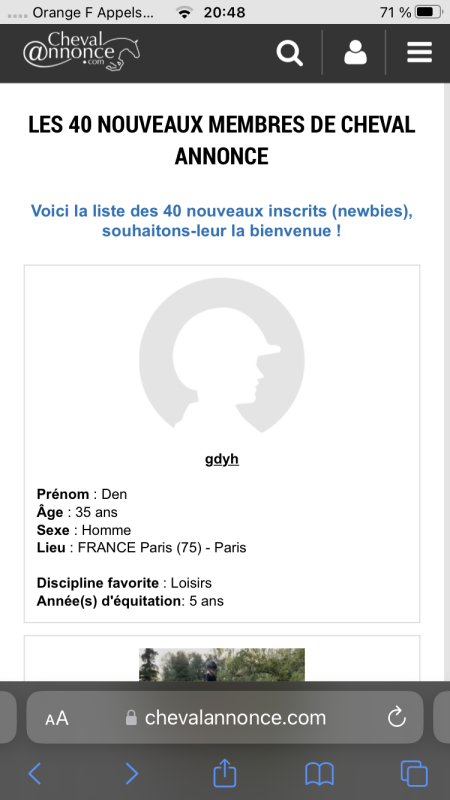Open the Cheval Annonce logo homepage
450x800 pixels.
(82, 51)
